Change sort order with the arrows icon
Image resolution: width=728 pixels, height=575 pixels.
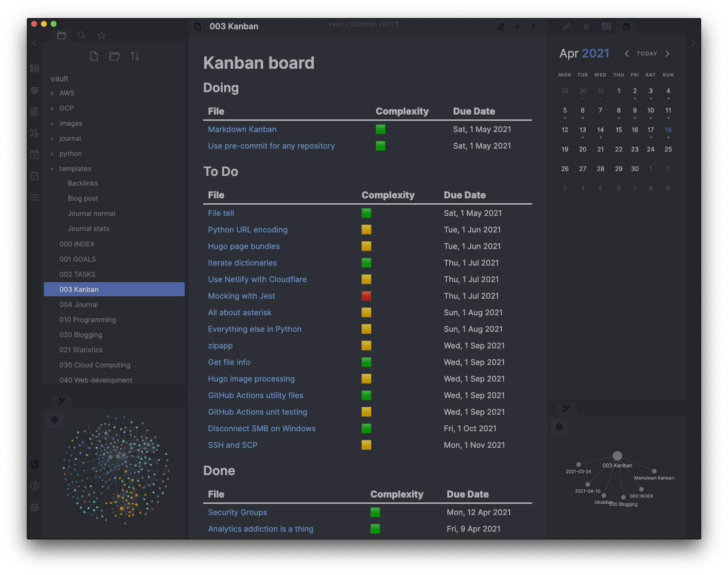click(135, 56)
